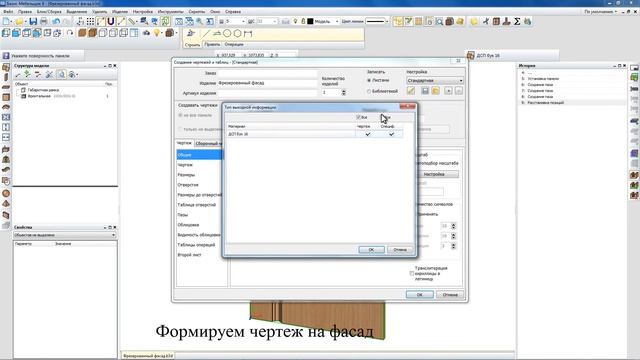The height and width of the screenshot is (360, 640).
Task: Click the Настройка button under scale
Action: click(434, 174)
